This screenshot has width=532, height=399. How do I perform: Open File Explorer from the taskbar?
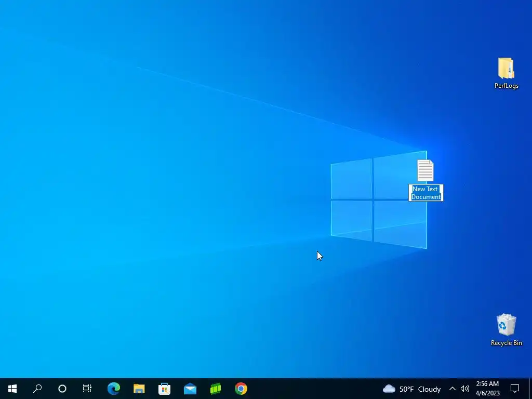point(139,389)
